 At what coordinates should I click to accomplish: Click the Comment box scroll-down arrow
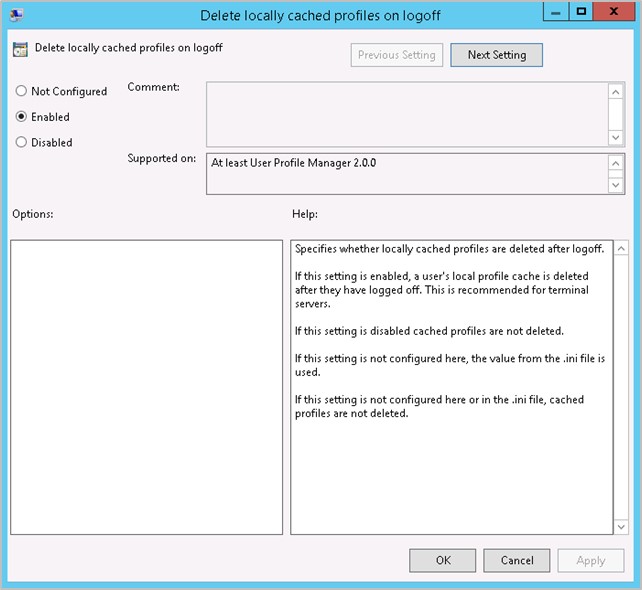tap(616, 137)
